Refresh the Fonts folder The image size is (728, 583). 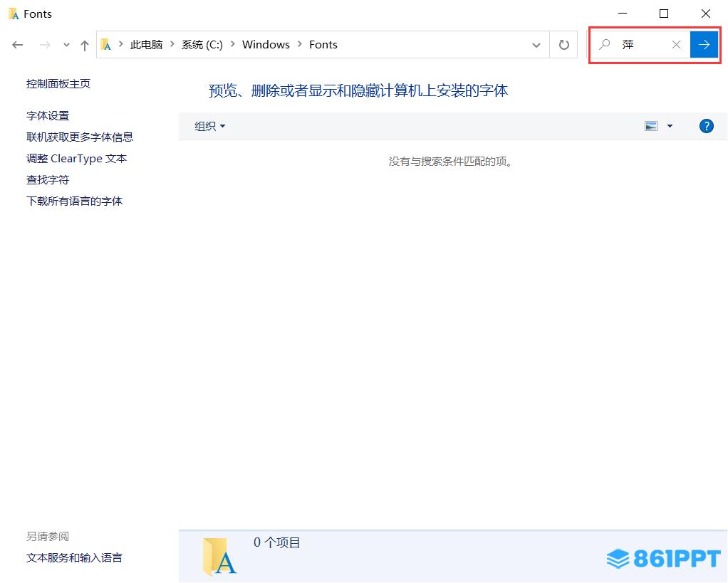pyautogui.click(x=563, y=45)
